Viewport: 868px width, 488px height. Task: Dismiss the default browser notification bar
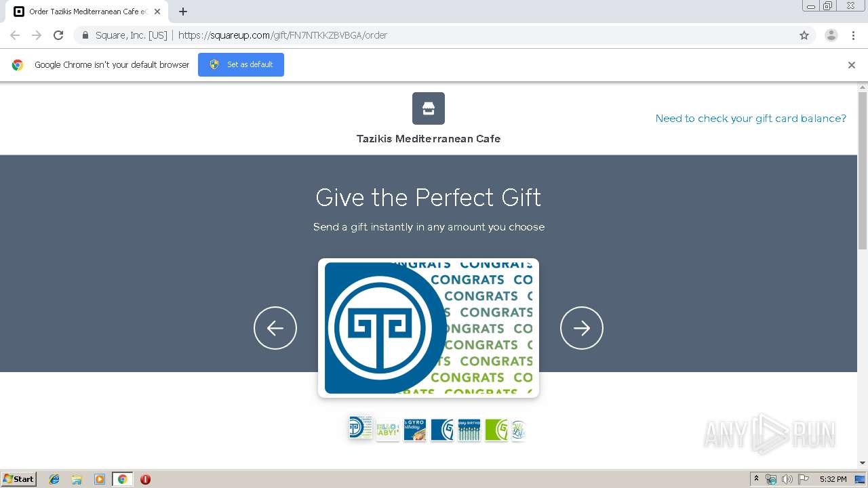(852, 65)
